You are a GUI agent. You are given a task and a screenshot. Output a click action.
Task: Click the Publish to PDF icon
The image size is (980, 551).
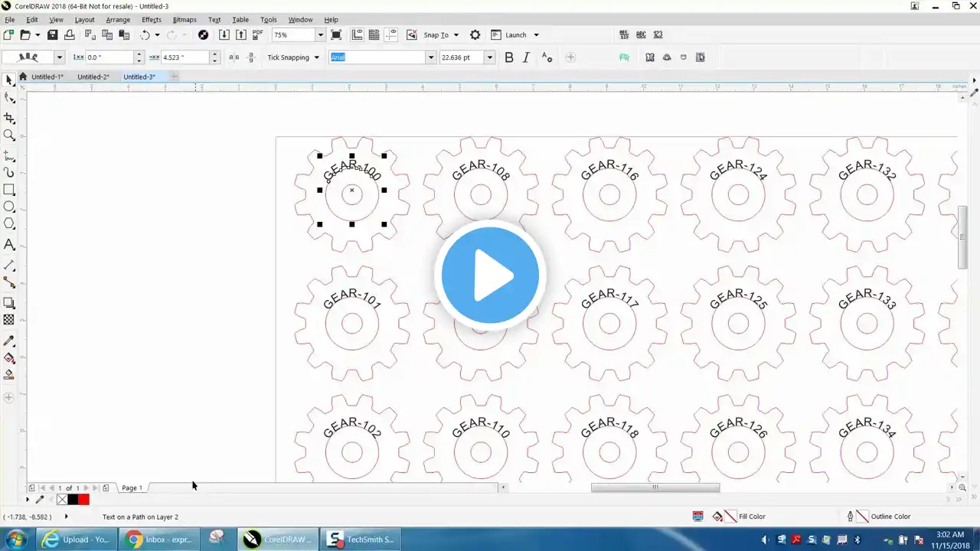pyautogui.click(x=257, y=35)
